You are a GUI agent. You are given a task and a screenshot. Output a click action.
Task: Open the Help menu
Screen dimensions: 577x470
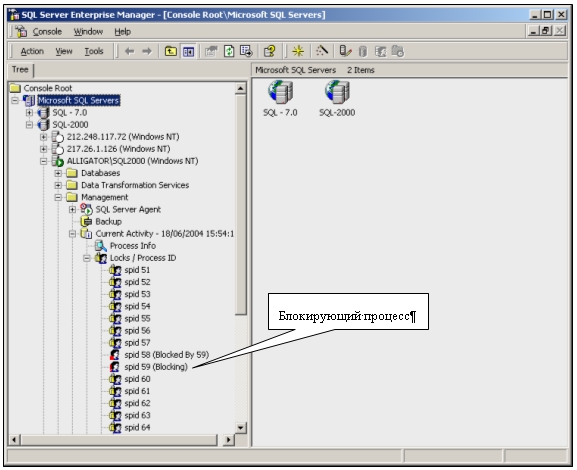click(x=123, y=32)
